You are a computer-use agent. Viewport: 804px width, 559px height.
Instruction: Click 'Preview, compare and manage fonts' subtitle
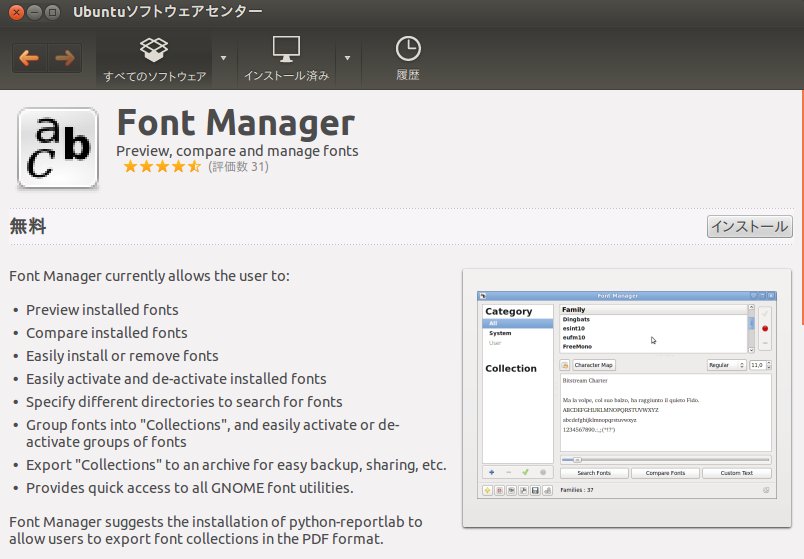click(x=237, y=151)
